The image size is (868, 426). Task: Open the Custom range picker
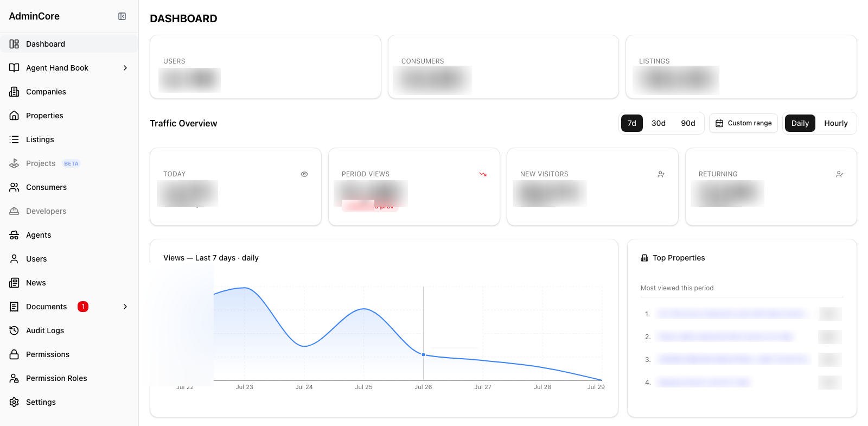coord(743,123)
